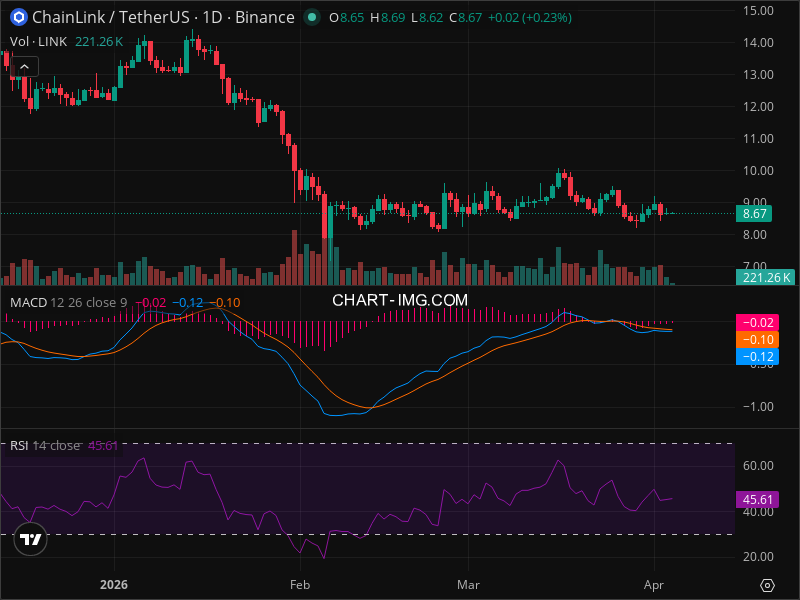Click the MACD 12 26 close 9 legend
Image resolution: width=800 pixels, height=600 pixels.
[68, 303]
